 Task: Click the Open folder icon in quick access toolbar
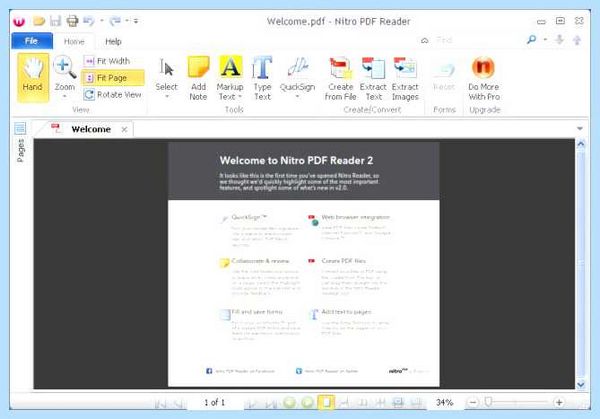(39, 21)
